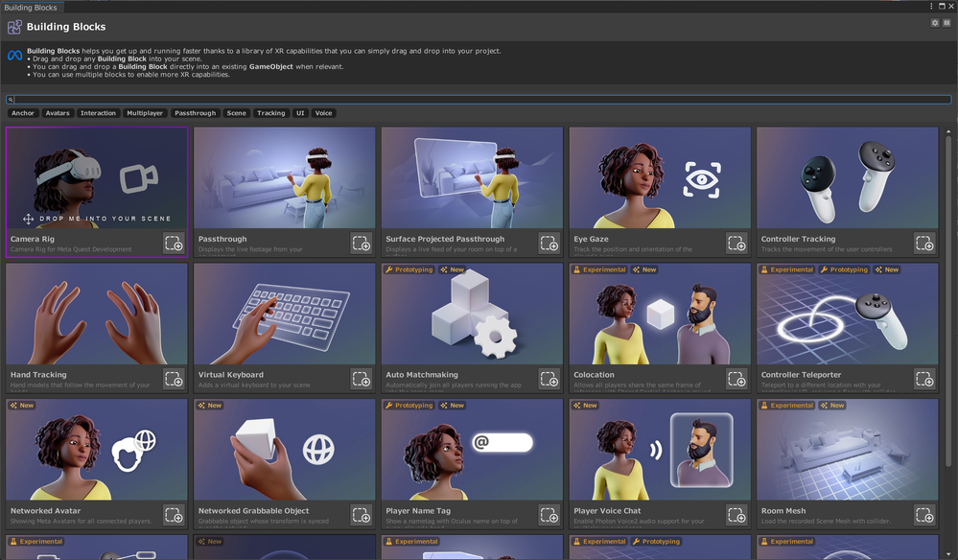
Task: Add the Eye Gaze block to scene
Action: point(736,243)
